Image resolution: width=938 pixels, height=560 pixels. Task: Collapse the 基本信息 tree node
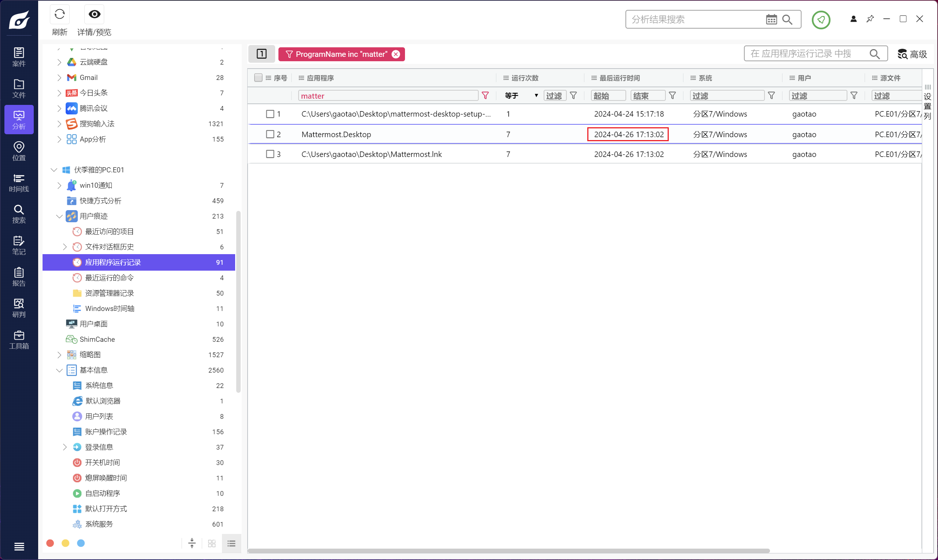(59, 370)
